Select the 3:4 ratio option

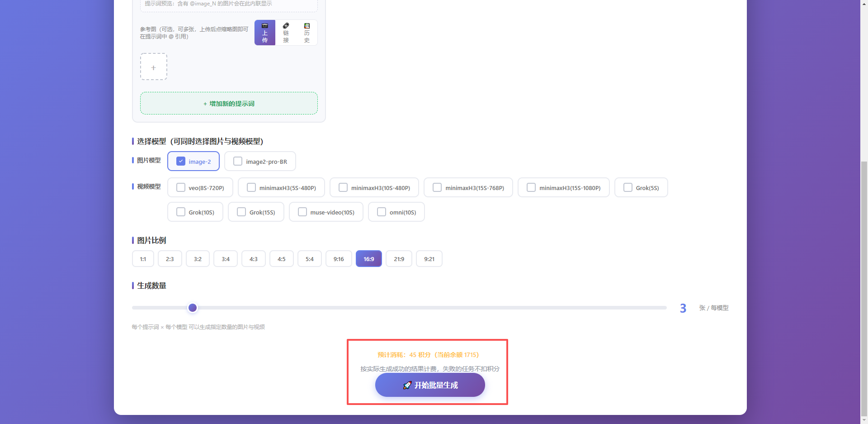226,259
